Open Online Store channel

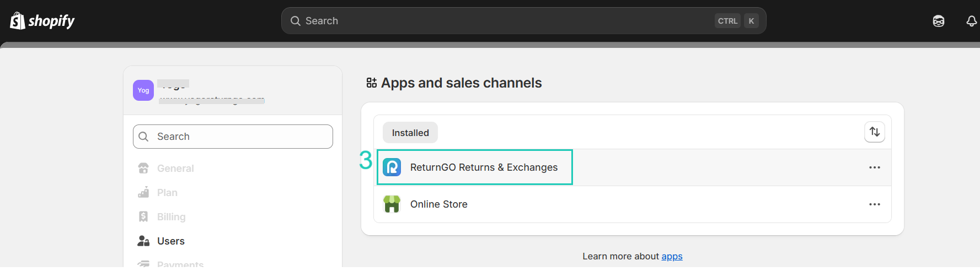(x=633, y=204)
